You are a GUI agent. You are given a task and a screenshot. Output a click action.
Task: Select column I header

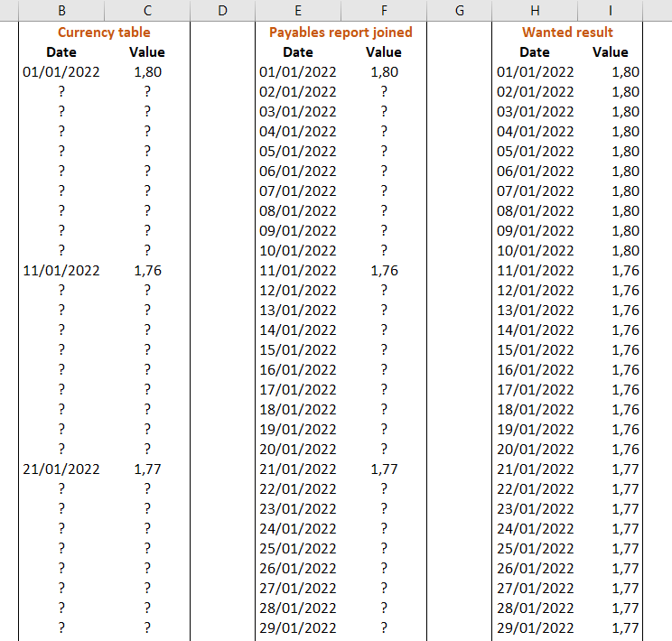click(611, 10)
